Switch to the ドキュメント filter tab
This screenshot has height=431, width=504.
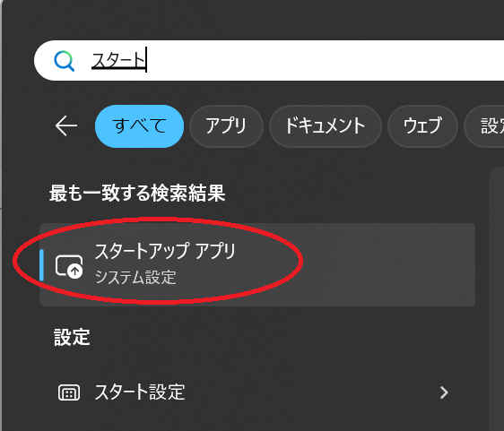coord(326,126)
